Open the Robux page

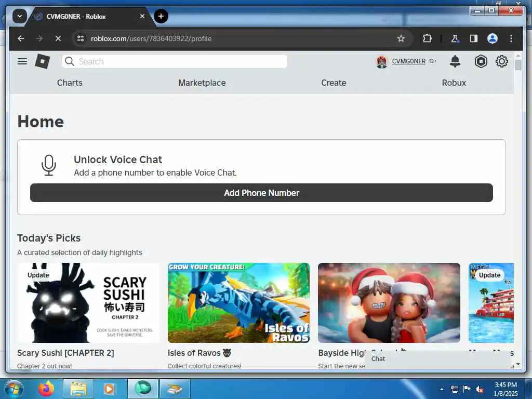point(454,83)
